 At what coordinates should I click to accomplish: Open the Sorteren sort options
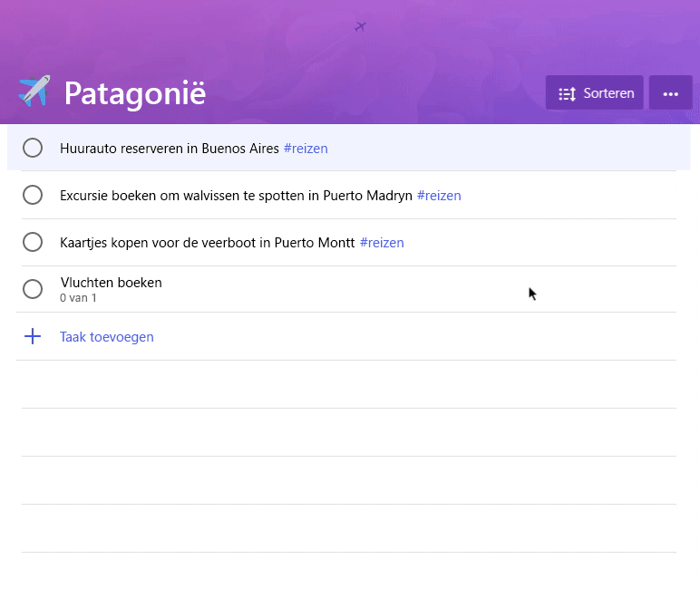click(594, 92)
